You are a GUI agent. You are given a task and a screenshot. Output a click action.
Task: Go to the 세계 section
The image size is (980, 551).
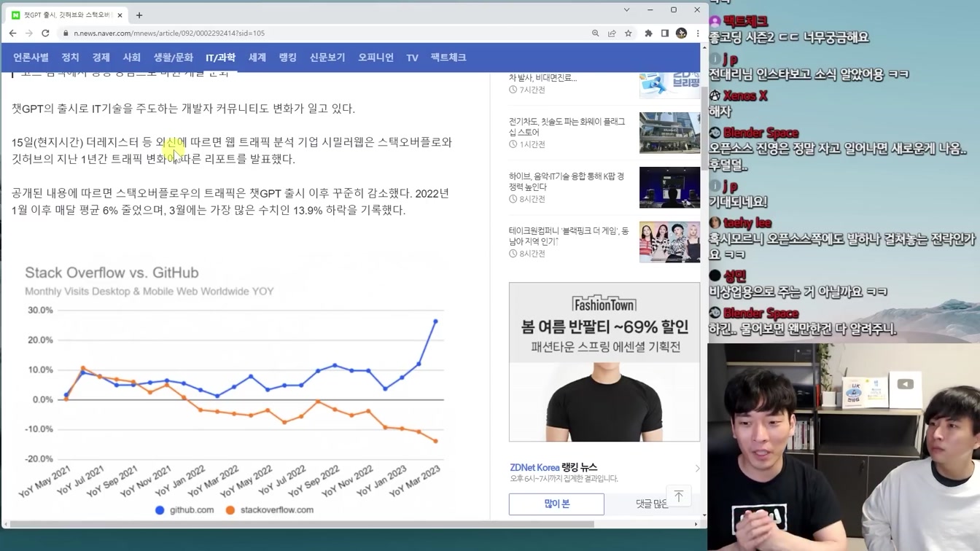coord(257,58)
